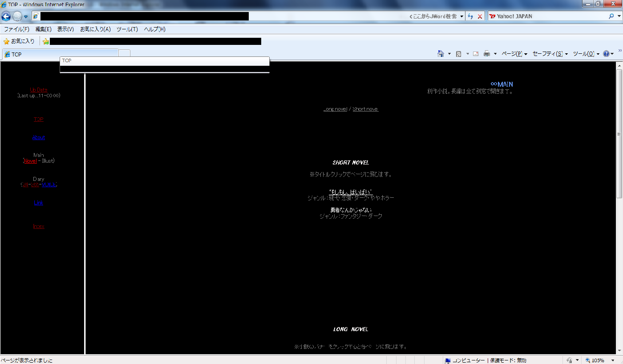The image size is (623, 364).
Task: Click the magnifier search button
Action: click(611, 16)
